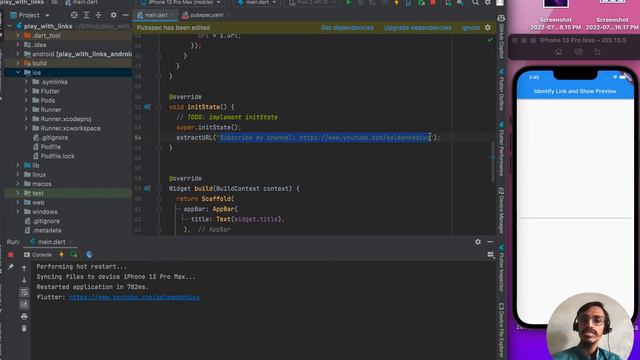This screenshot has height=360, width=640.
Task: Select Podfile in project tree
Action: [50, 147]
